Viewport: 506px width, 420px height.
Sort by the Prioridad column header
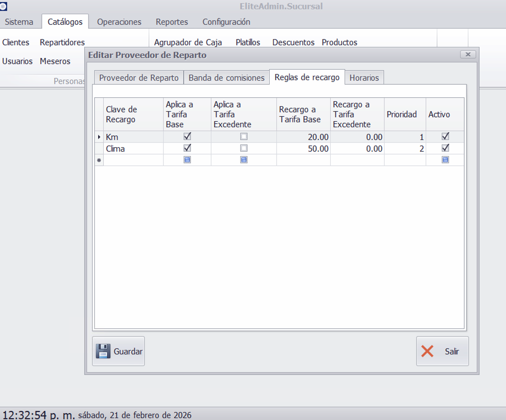tap(401, 114)
